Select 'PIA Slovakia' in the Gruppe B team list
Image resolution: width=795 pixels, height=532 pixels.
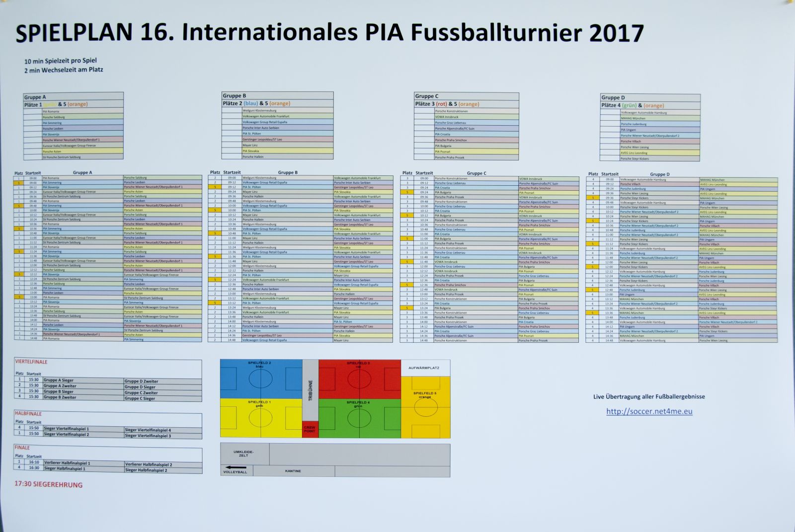[x=287, y=151]
